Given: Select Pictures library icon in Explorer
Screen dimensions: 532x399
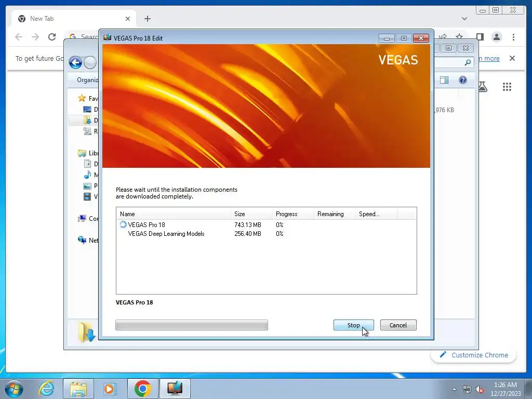Looking at the screenshot, I should point(87,185).
